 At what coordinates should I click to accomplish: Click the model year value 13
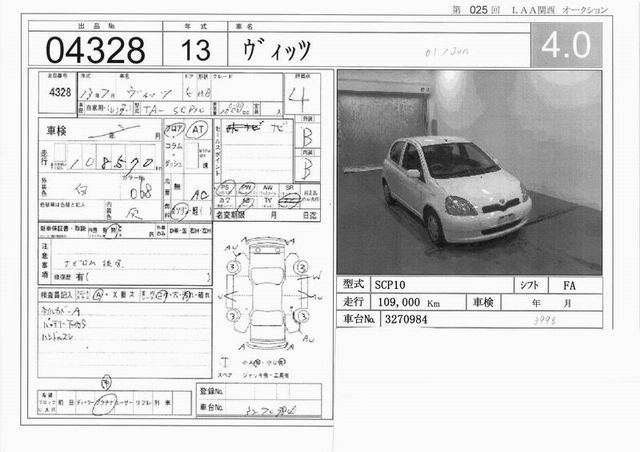[196, 50]
